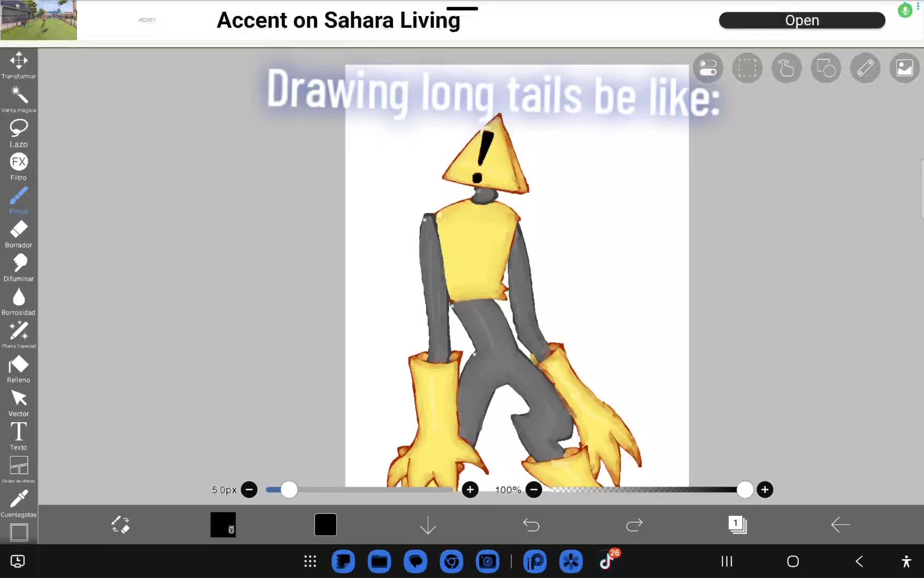Select the Transformar tool
This screenshot has width=924, height=578.
(19, 65)
